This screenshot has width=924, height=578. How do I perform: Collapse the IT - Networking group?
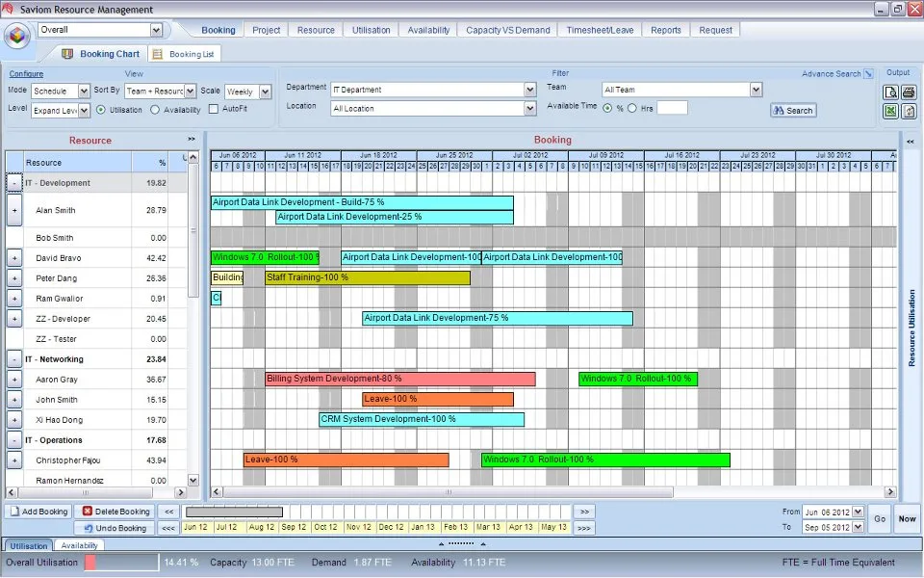coord(14,359)
